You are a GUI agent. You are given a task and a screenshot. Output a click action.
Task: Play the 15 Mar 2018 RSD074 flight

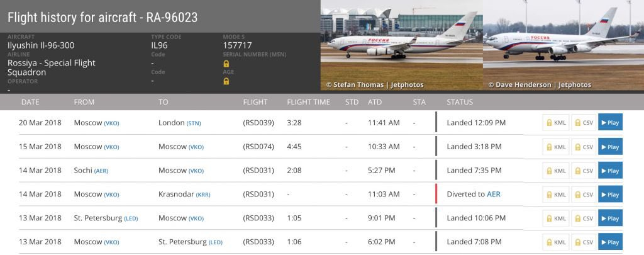(610, 147)
